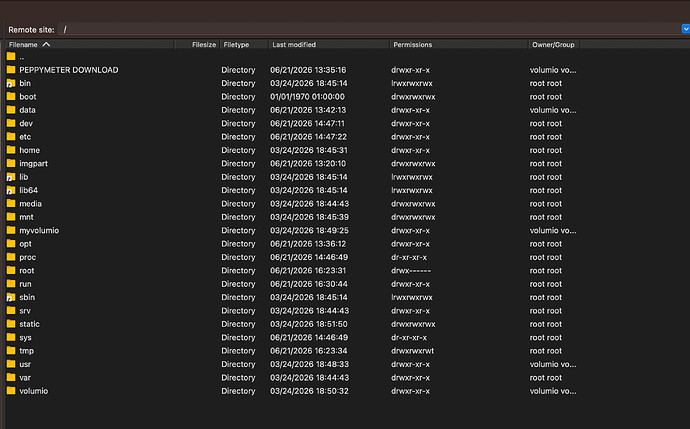Sort by the Owner/Group column header
The image size is (690, 429).
554,44
